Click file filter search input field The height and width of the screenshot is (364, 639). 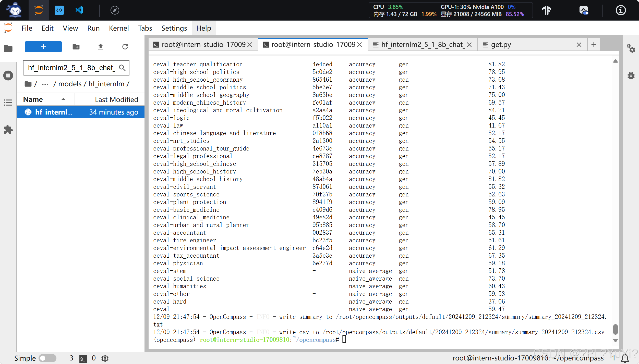click(71, 68)
